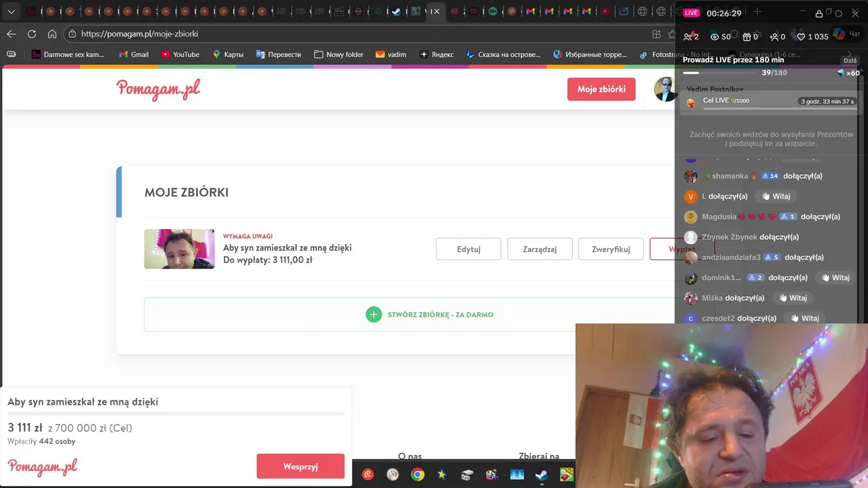Click Witaj next to user L
The width and height of the screenshot is (868, 488).
pyautogui.click(x=776, y=197)
